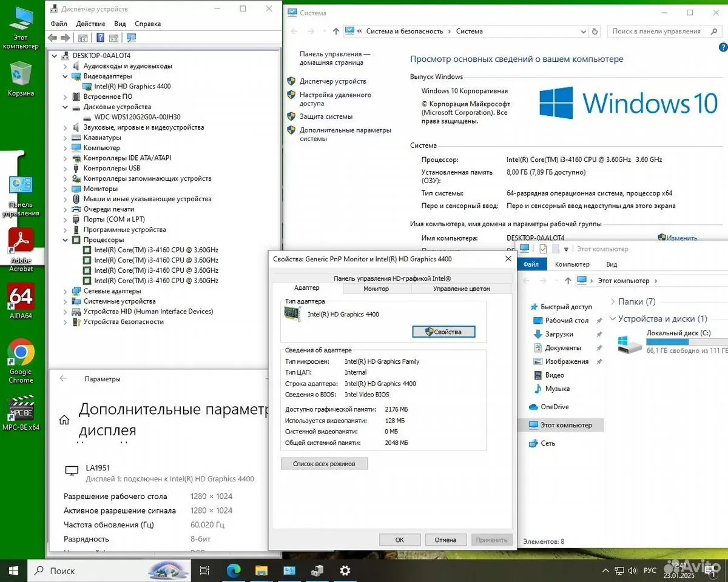Click 'Список всех режимов' button
This screenshot has width=728, height=582.
[x=324, y=464]
